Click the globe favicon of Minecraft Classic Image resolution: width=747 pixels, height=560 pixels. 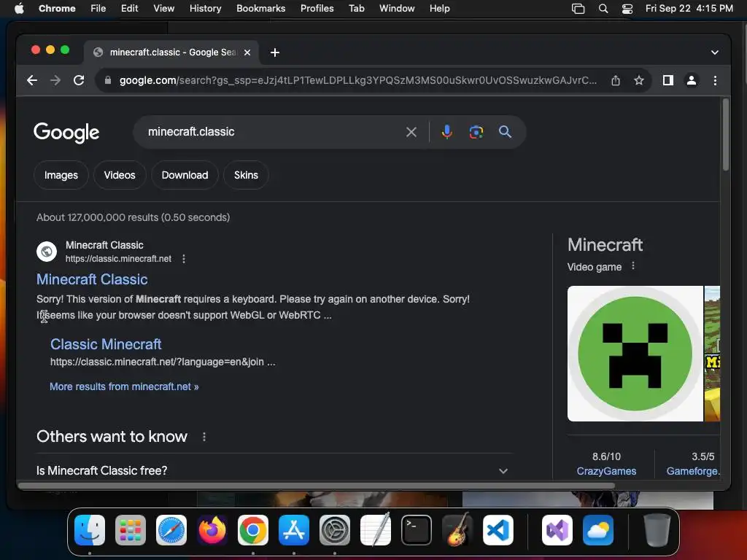click(47, 251)
